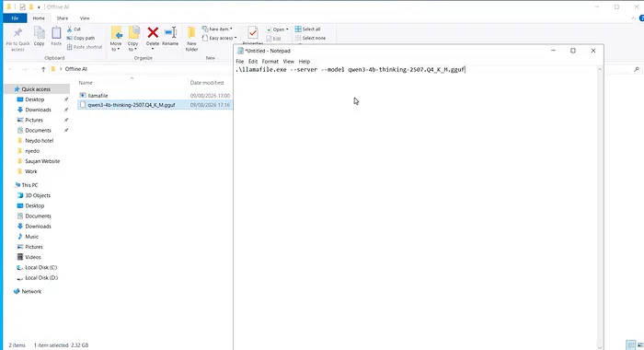Sort files by Name column header

86,83
